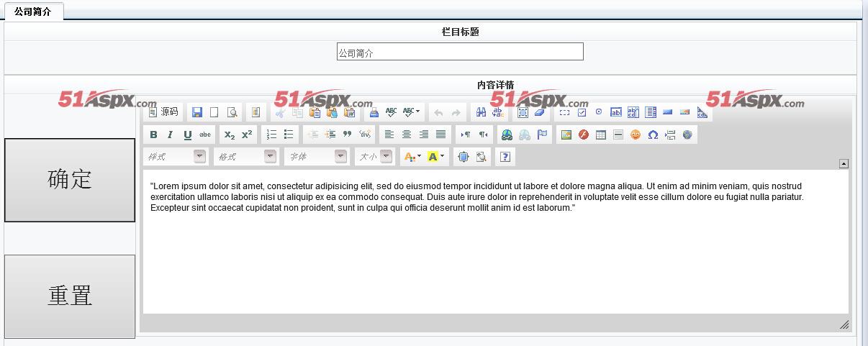Insert a checkbox form element
868x346 pixels.
click(x=582, y=112)
